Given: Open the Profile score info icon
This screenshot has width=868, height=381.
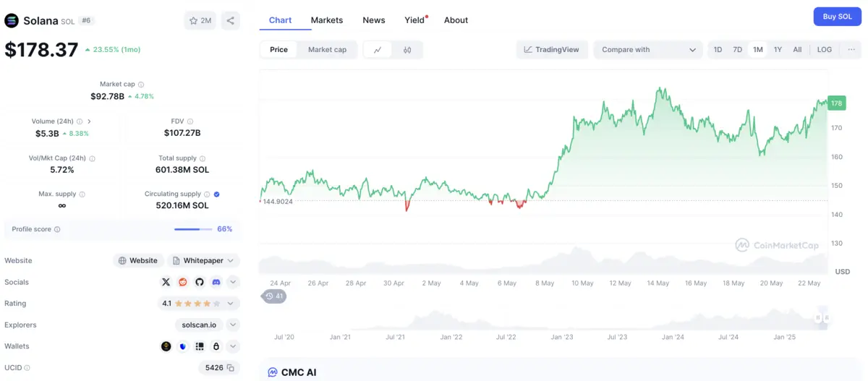Looking at the screenshot, I should (57, 229).
